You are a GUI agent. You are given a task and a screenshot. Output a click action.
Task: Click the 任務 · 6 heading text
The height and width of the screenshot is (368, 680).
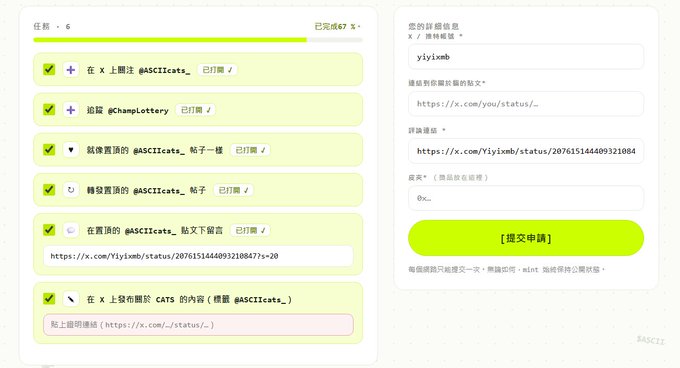tap(52, 26)
